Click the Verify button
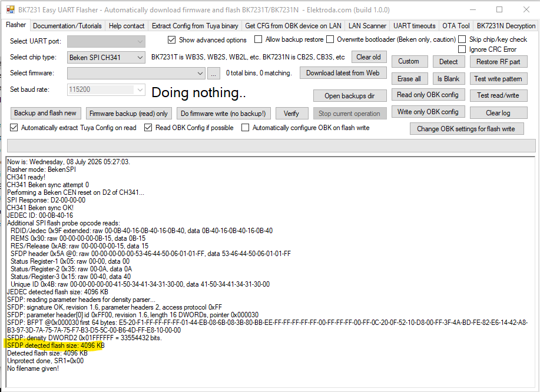Viewport: 540px width, 392px height. [291, 113]
